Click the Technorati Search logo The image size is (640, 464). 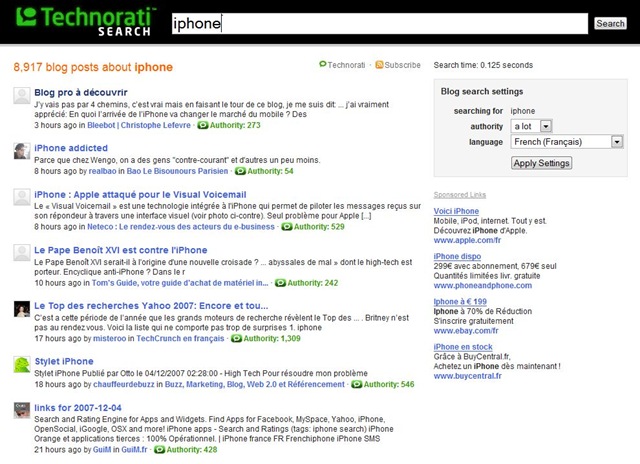click(86, 21)
